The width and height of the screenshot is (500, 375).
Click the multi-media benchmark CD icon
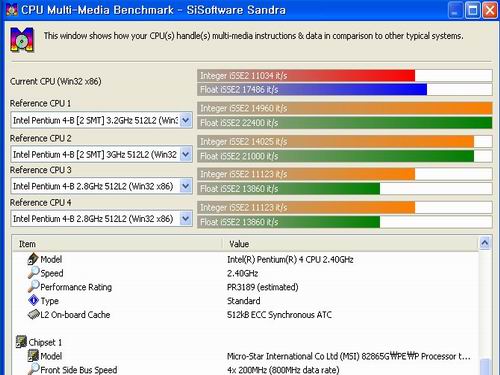point(22,40)
